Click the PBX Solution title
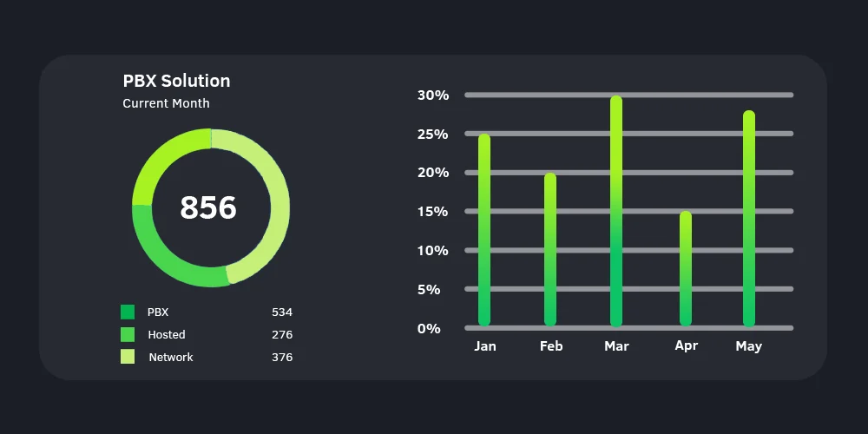The image size is (868, 434). (x=176, y=81)
